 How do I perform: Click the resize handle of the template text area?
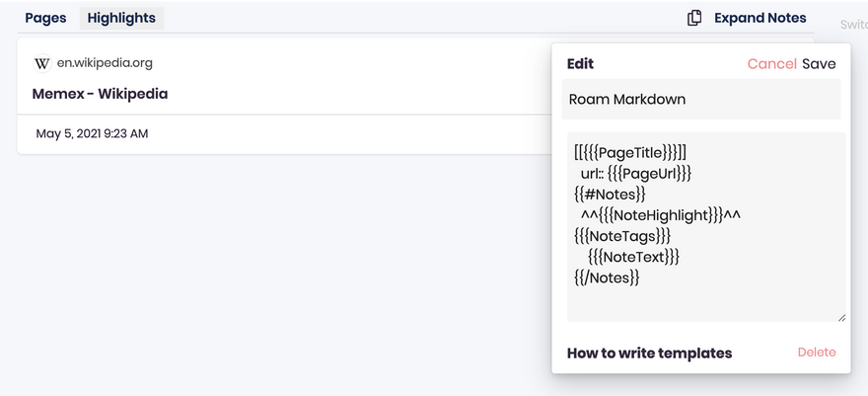point(841,317)
